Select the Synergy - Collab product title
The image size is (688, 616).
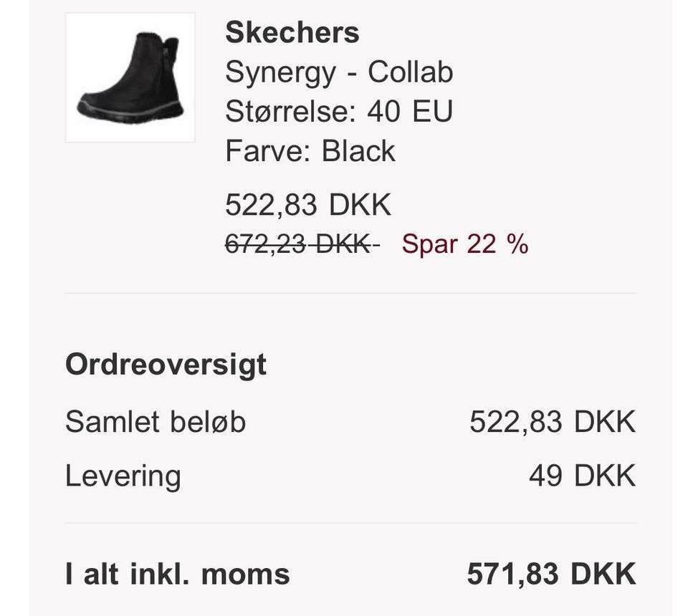point(338,72)
